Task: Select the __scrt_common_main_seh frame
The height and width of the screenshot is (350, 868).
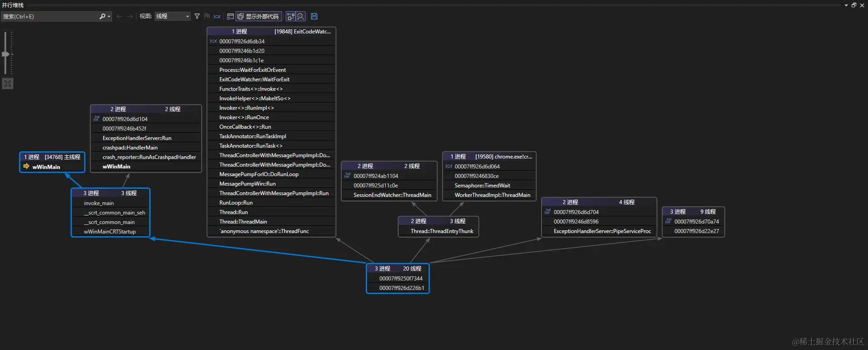Action: coord(110,213)
